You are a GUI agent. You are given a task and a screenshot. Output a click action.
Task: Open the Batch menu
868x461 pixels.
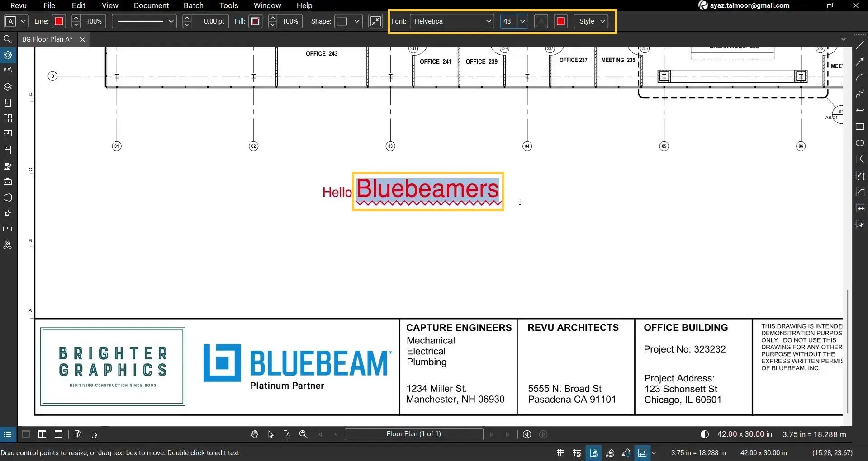coord(193,5)
